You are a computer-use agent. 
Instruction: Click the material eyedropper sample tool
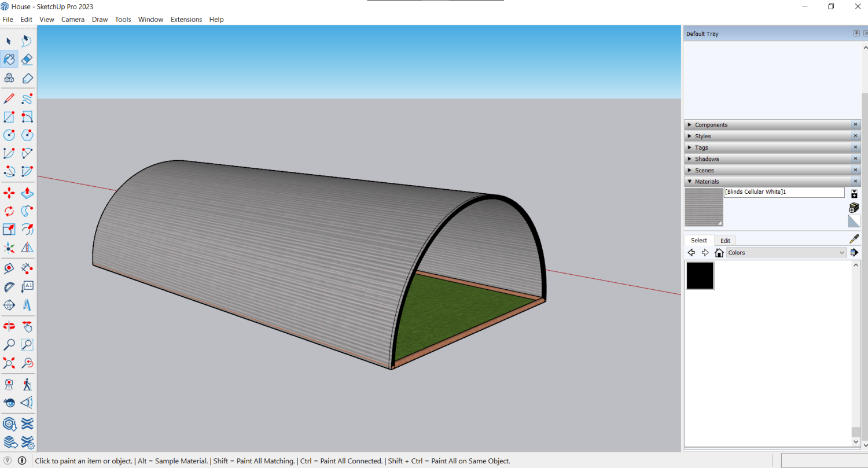854,239
